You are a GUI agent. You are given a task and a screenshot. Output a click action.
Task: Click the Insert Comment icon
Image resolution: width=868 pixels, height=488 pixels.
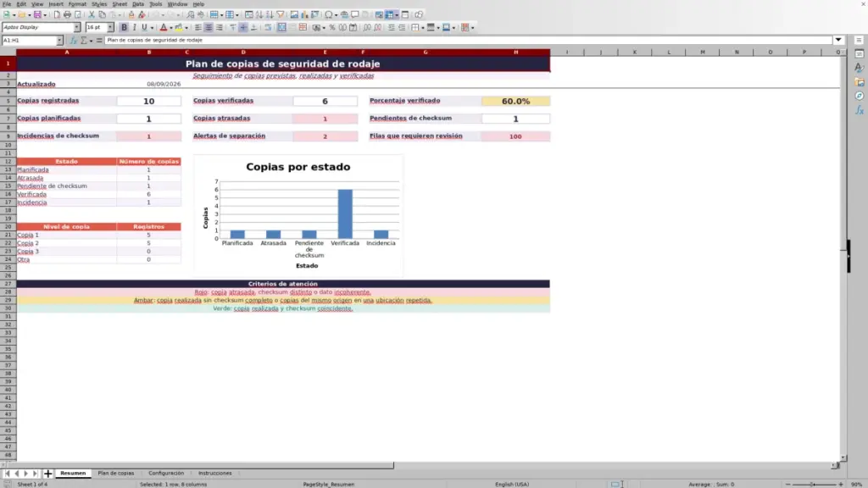[x=355, y=14]
